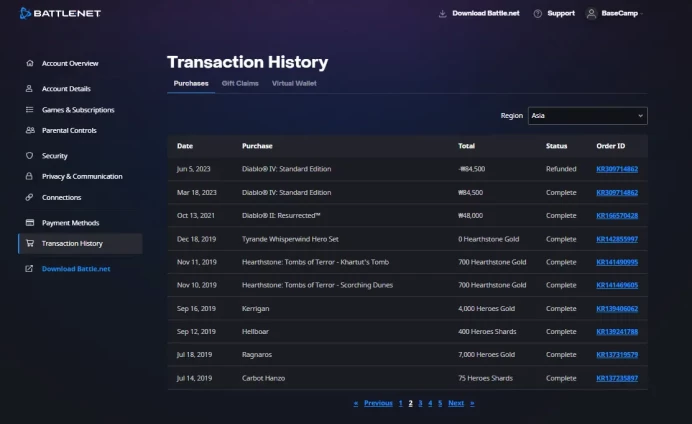Click the Connections link icon

pyautogui.click(x=29, y=197)
